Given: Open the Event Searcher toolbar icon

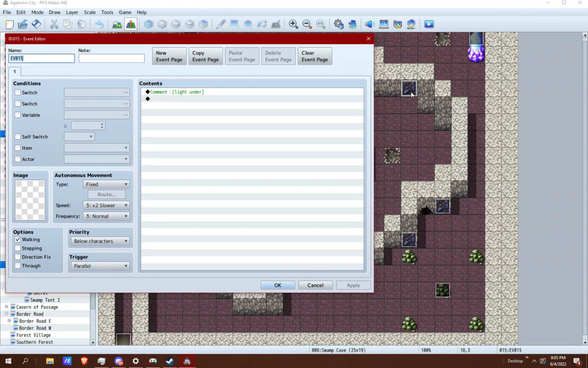Looking at the screenshot, I should (384, 24).
